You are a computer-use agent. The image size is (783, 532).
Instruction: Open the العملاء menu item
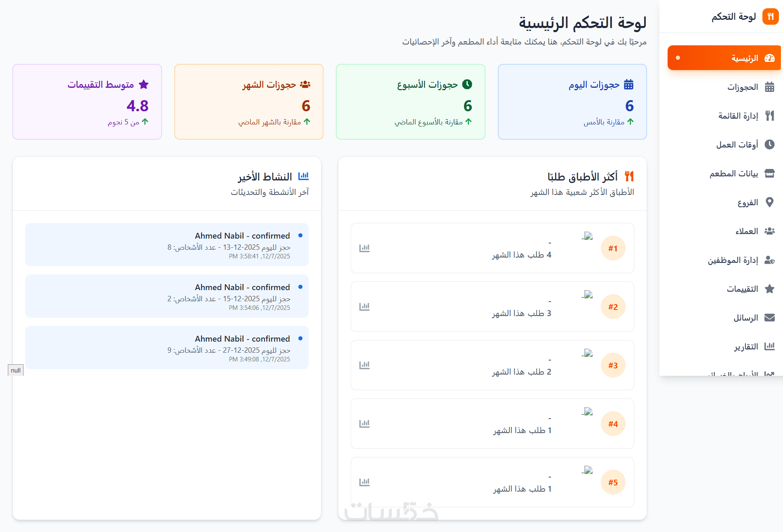[746, 231]
